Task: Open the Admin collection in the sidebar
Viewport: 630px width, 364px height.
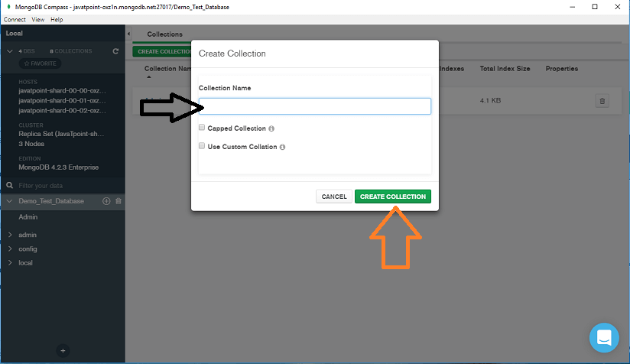Action: (x=28, y=217)
